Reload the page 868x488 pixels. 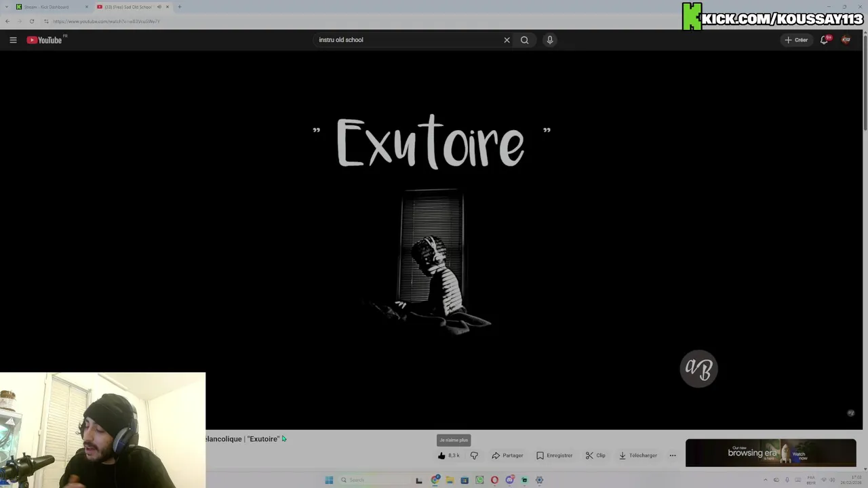[x=32, y=21]
